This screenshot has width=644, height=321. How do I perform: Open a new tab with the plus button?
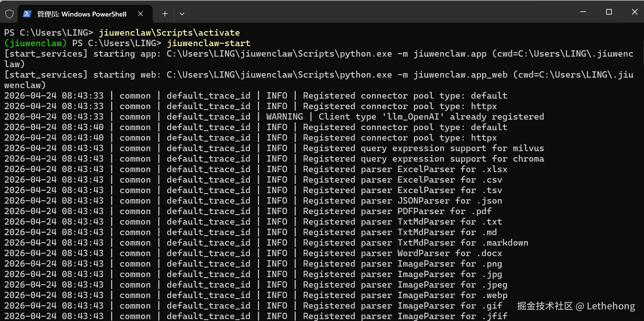point(165,14)
